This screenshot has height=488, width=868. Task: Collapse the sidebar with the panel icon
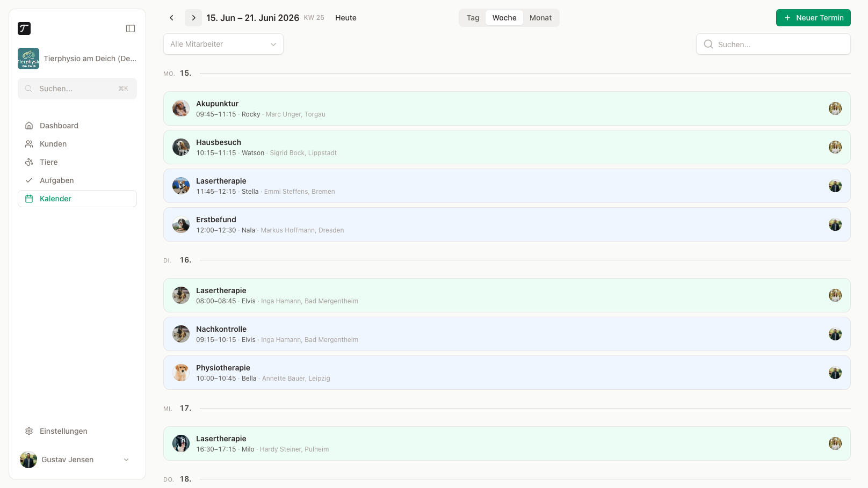point(131,28)
